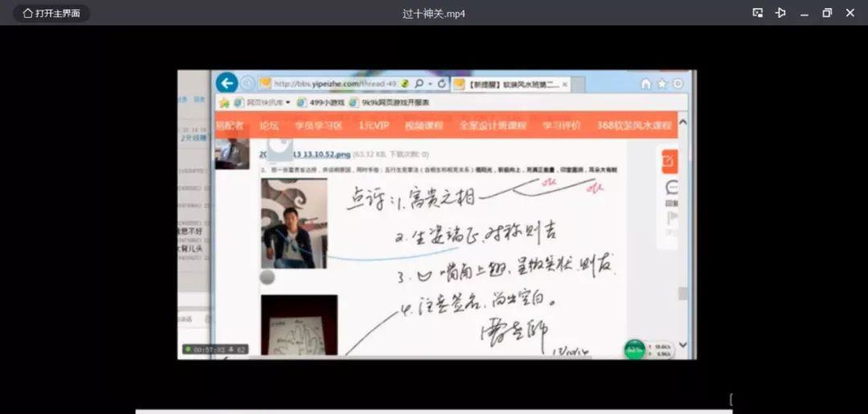
Task: Click the poster avatar above the photos
Action: tap(232, 154)
